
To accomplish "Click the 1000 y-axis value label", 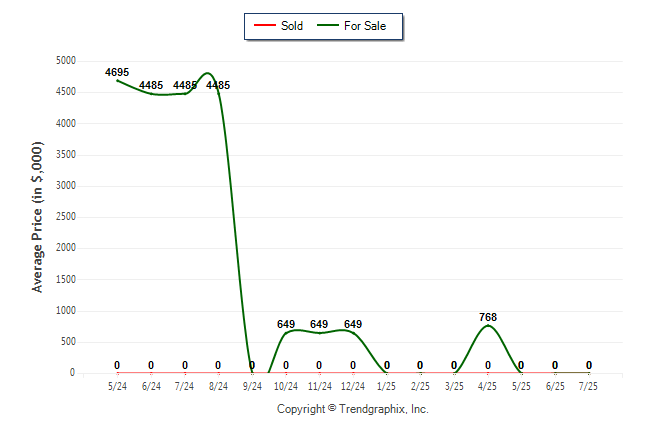I will [66, 310].
